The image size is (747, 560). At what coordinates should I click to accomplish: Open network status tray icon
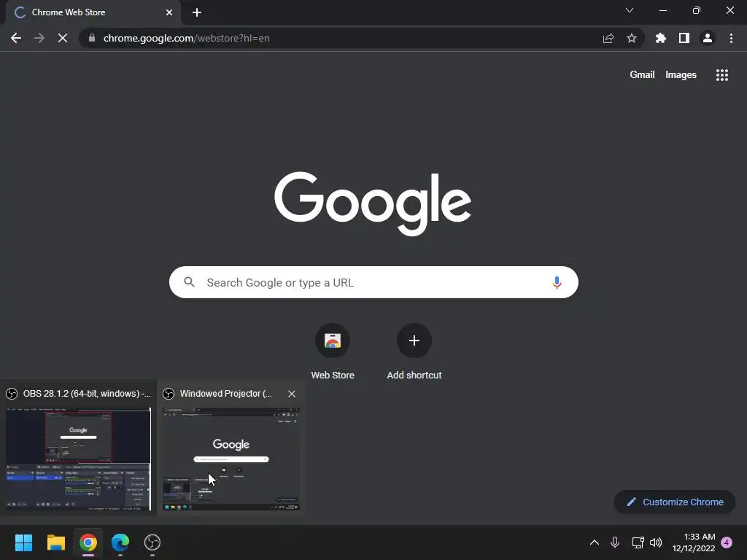[x=638, y=542]
